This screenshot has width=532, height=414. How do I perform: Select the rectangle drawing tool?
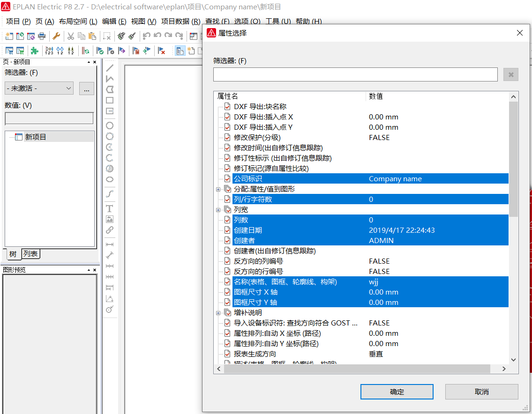tap(110, 100)
